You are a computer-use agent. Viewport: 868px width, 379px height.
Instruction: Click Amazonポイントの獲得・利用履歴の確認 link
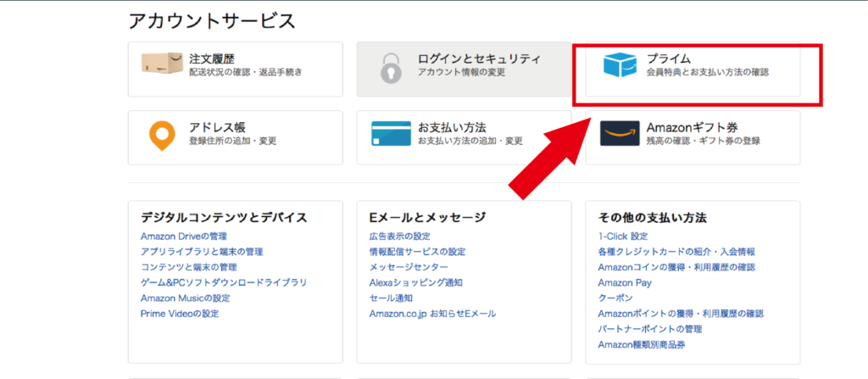pos(681,314)
